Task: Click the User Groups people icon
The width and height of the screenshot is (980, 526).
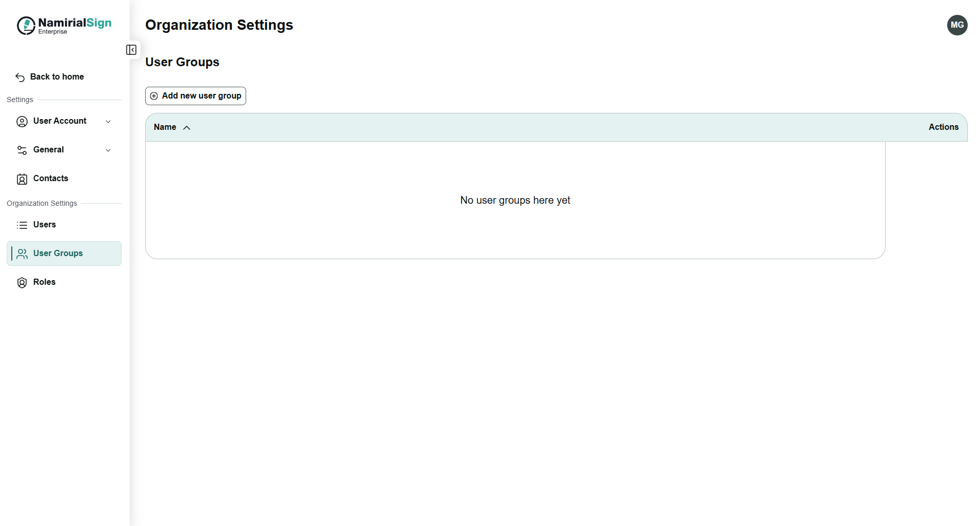Action: click(x=22, y=254)
